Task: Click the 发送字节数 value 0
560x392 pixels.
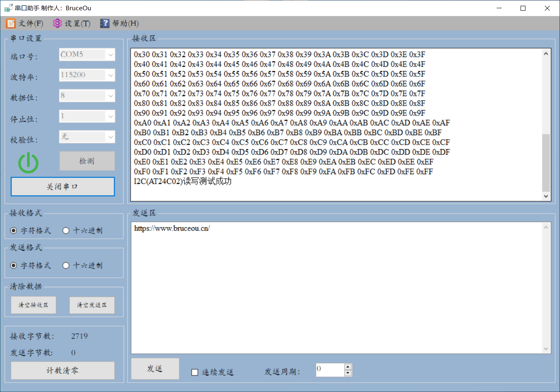Action: click(73, 353)
